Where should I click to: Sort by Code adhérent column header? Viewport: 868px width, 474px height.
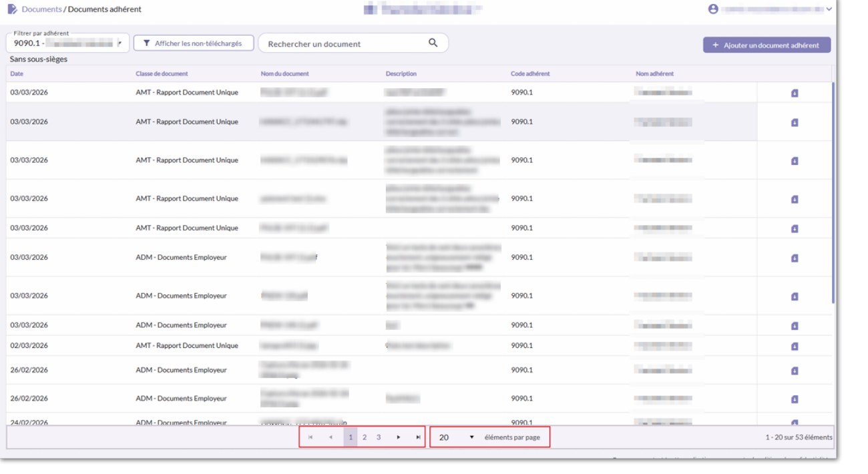click(530, 73)
